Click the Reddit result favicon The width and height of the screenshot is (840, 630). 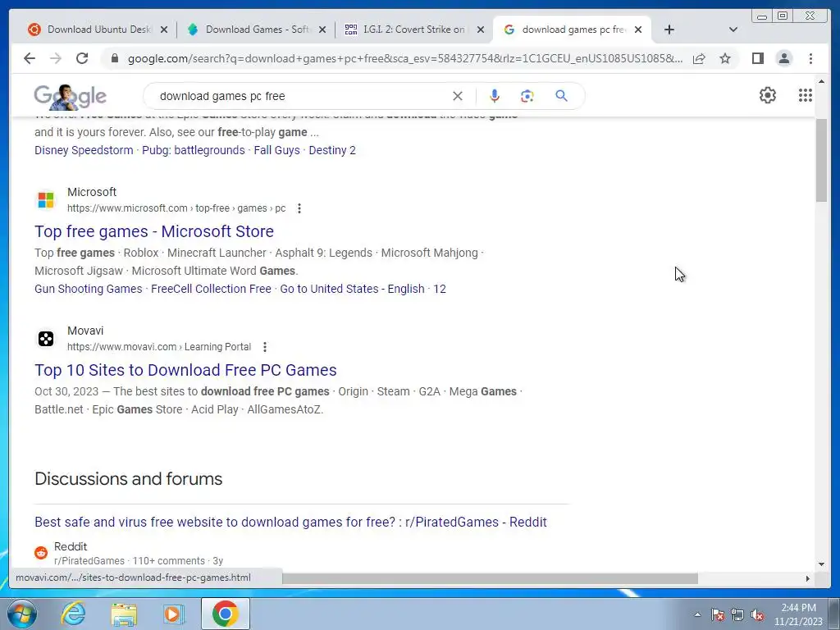click(41, 553)
